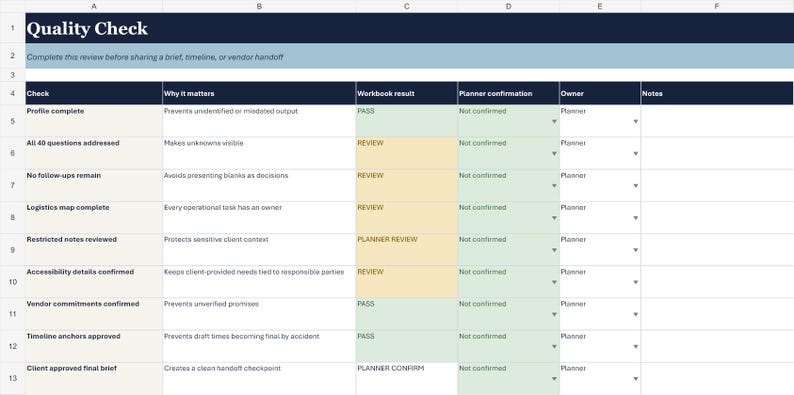The width and height of the screenshot is (794, 395).
Task: Select the PLANNER CONFIRM result cell
Action: 407,378
